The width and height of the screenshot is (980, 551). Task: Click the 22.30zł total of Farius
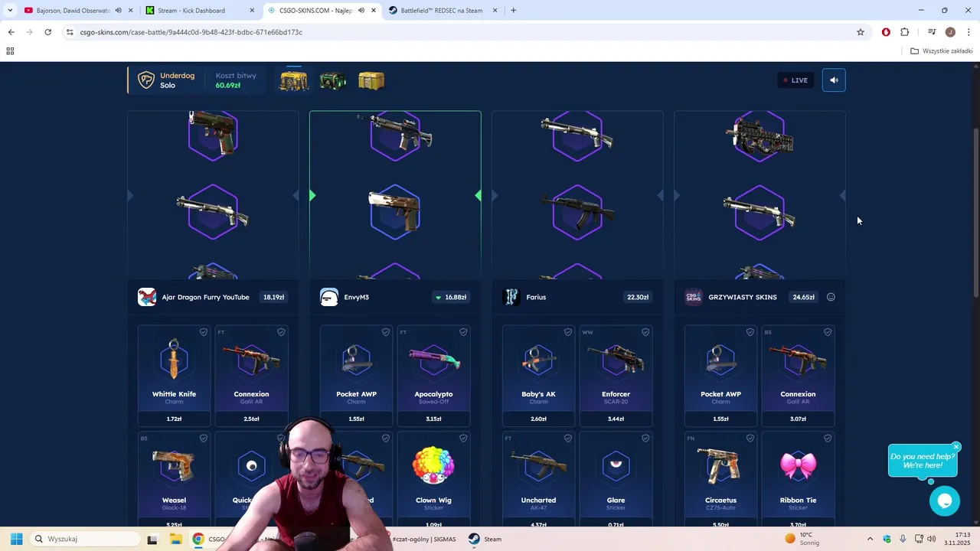coord(638,297)
